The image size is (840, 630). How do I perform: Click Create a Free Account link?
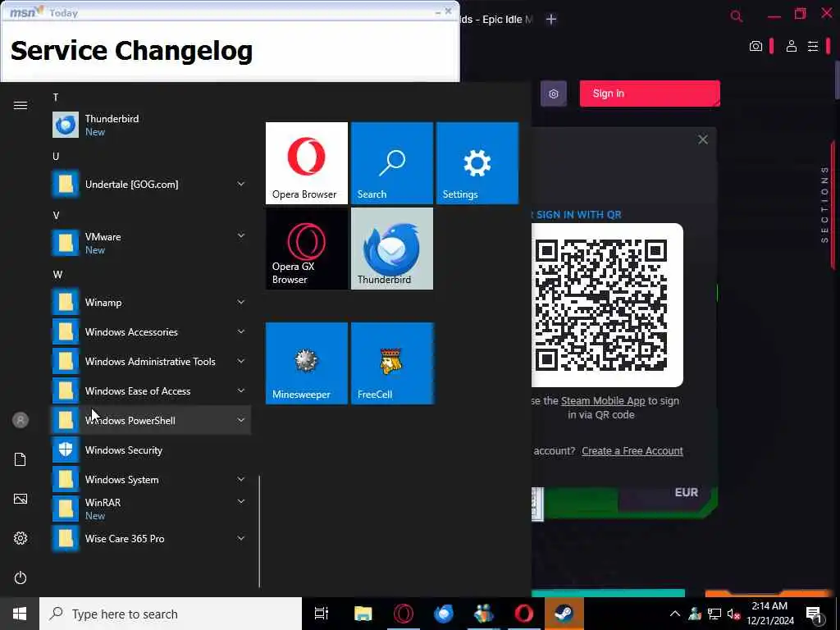tap(632, 451)
